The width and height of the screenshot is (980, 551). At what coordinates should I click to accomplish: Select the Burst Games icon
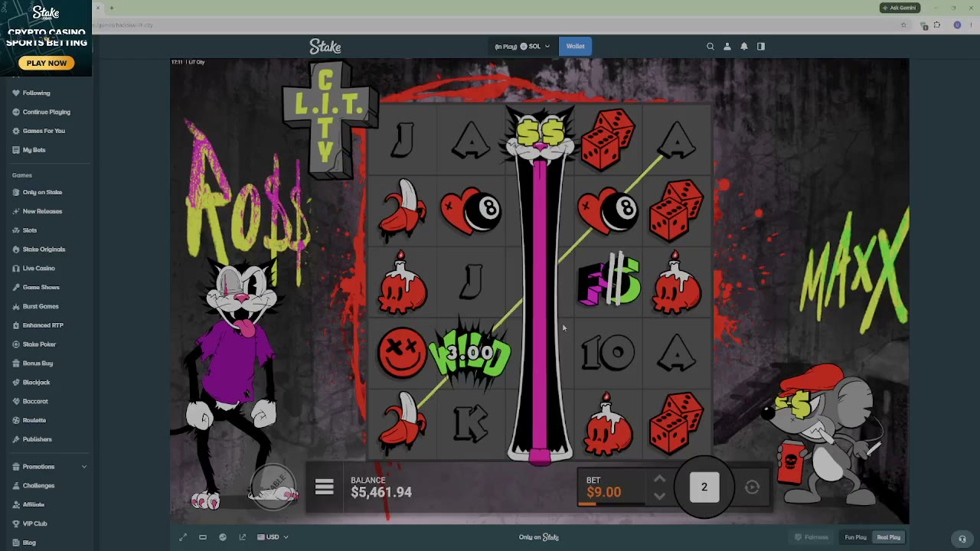16,306
